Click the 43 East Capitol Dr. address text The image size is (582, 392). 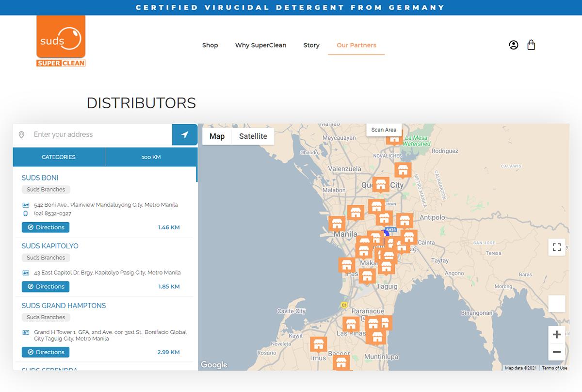click(x=107, y=273)
